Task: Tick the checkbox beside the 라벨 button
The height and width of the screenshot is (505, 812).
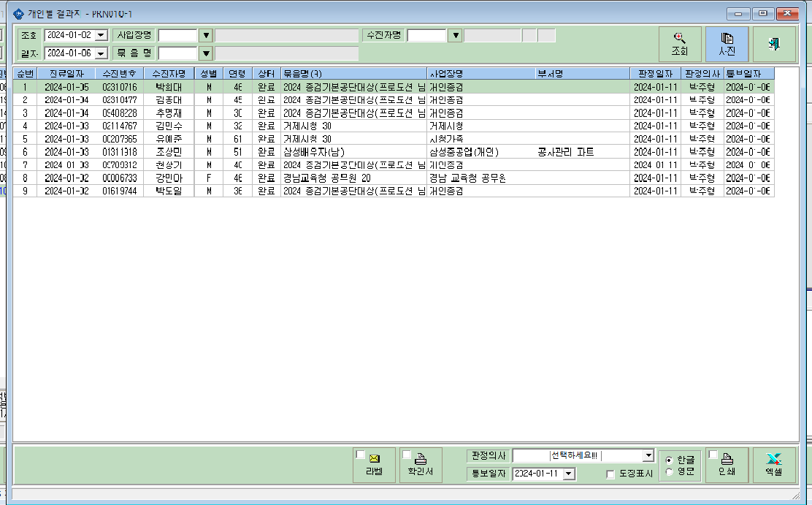Action: 360,455
